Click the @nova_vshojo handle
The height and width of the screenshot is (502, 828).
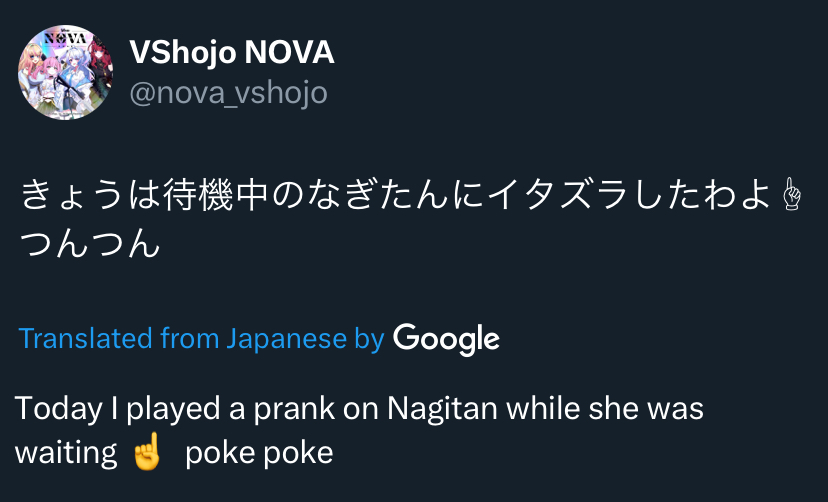(x=228, y=93)
